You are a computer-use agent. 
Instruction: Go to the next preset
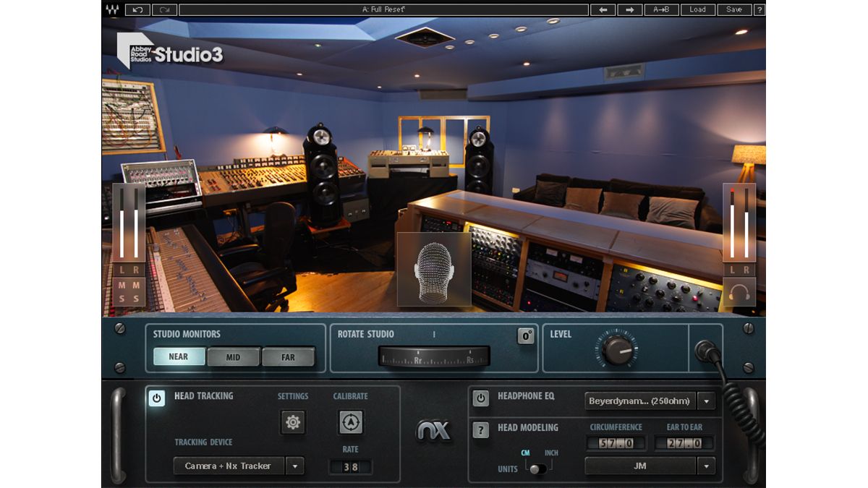coord(630,9)
